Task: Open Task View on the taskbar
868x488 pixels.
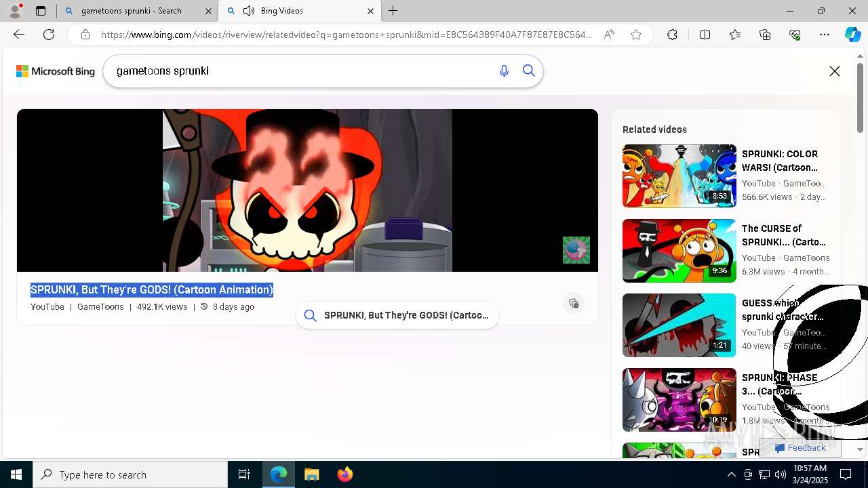Action: point(244,474)
